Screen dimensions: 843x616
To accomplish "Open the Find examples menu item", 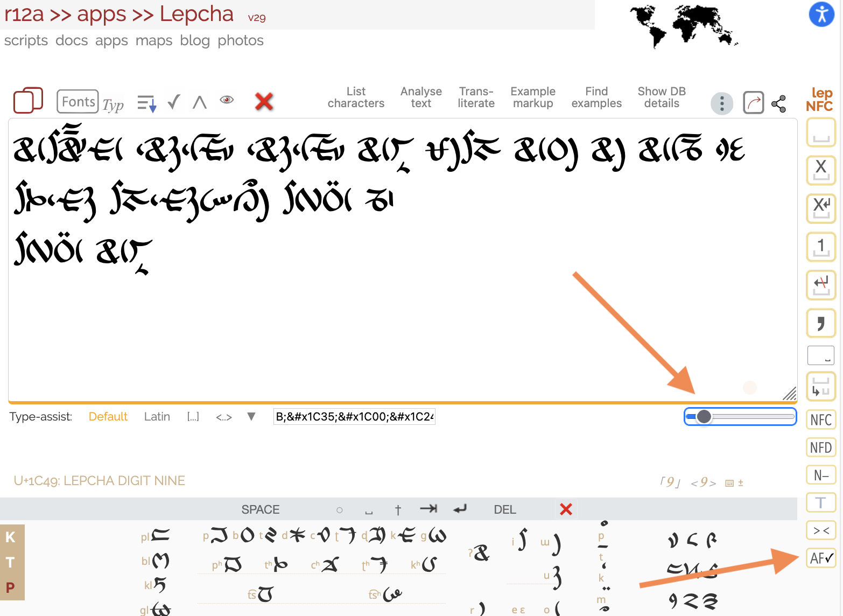I will [x=596, y=97].
